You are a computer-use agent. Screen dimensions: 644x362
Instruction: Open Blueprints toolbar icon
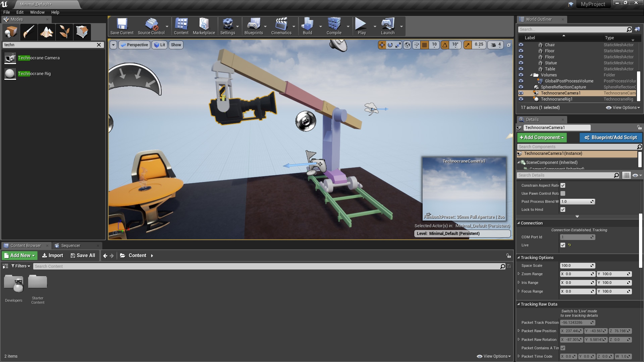254,26
